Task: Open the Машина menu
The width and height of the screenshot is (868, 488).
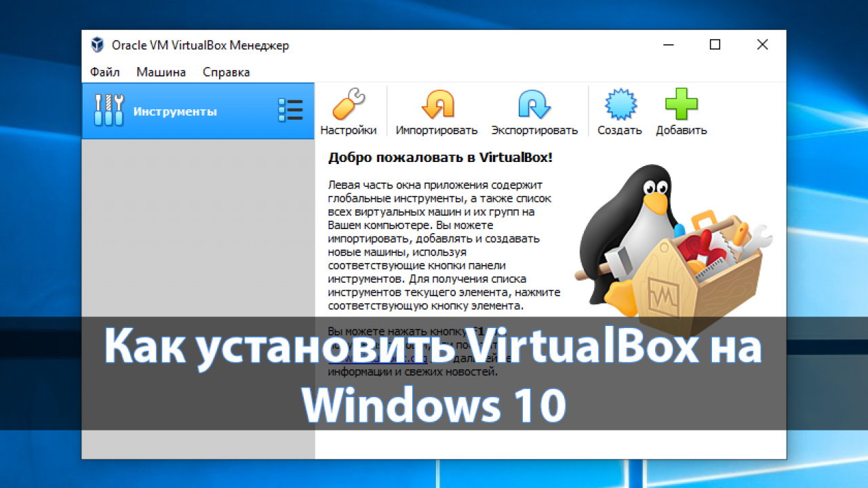Action: coord(161,72)
